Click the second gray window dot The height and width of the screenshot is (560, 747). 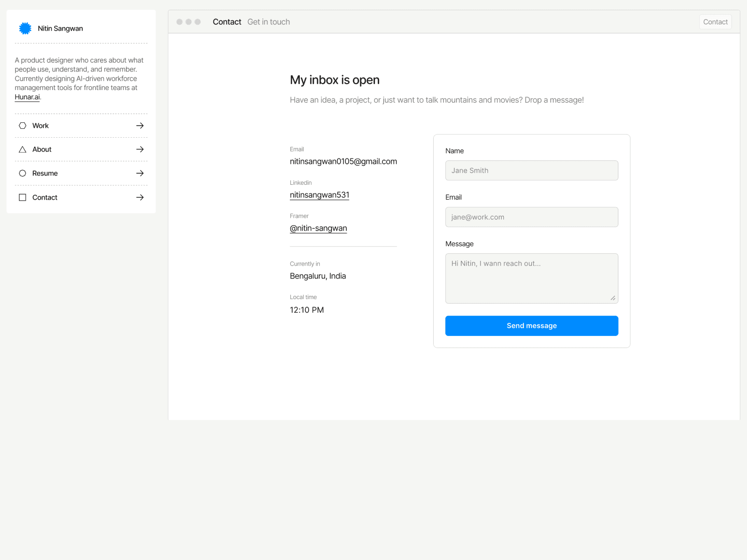coord(189,22)
